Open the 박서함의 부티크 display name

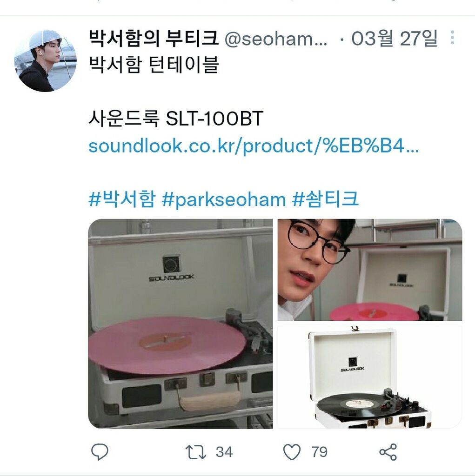click(154, 38)
